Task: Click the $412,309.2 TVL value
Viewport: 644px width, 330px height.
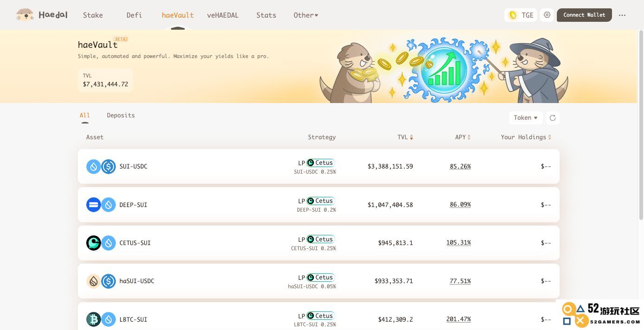Action: click(395, 319)
